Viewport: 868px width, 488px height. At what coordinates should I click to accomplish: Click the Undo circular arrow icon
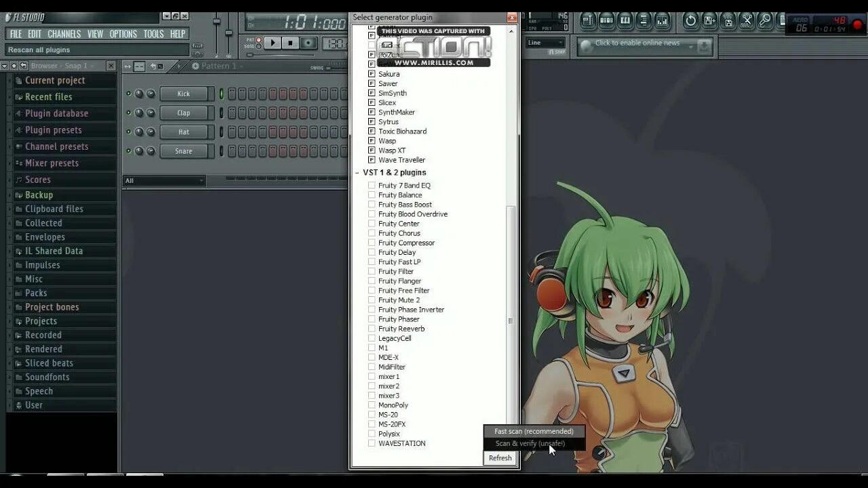pos(690,20)
